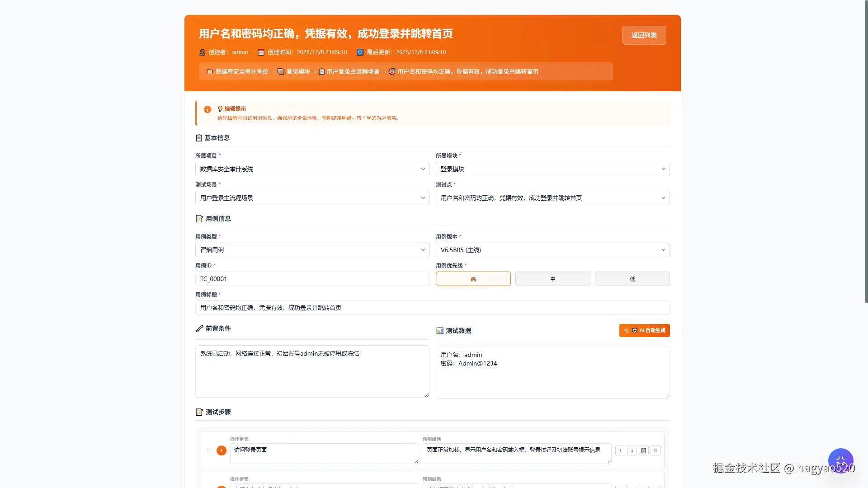The image size is (868, 488).
Task: Select 低 as the case priority
Action: pyautogui.click(x=632, y=279)
